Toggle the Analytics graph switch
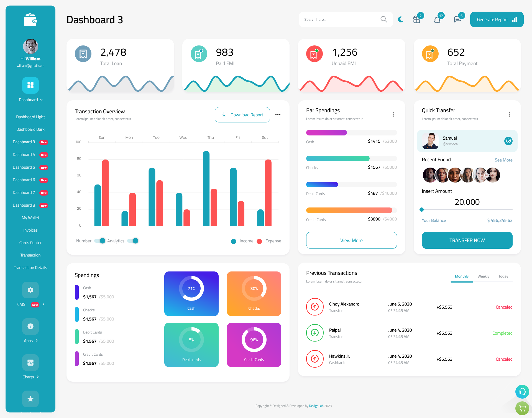 coord(134,241)
